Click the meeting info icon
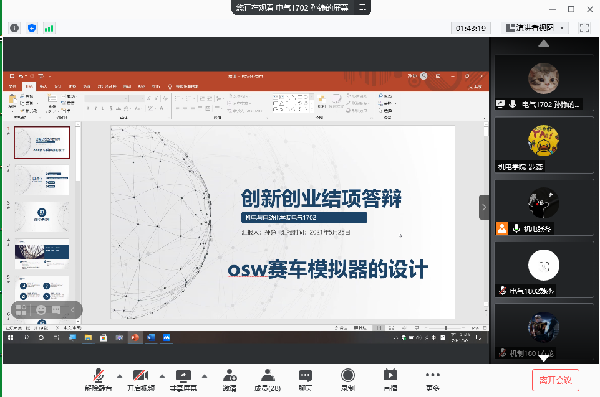 pos(15,28)
